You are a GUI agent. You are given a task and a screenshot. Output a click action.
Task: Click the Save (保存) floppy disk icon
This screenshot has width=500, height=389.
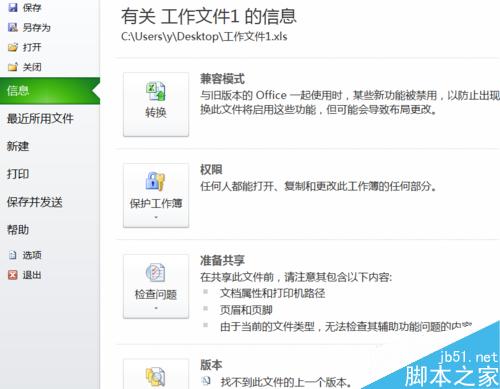point(13,7)
